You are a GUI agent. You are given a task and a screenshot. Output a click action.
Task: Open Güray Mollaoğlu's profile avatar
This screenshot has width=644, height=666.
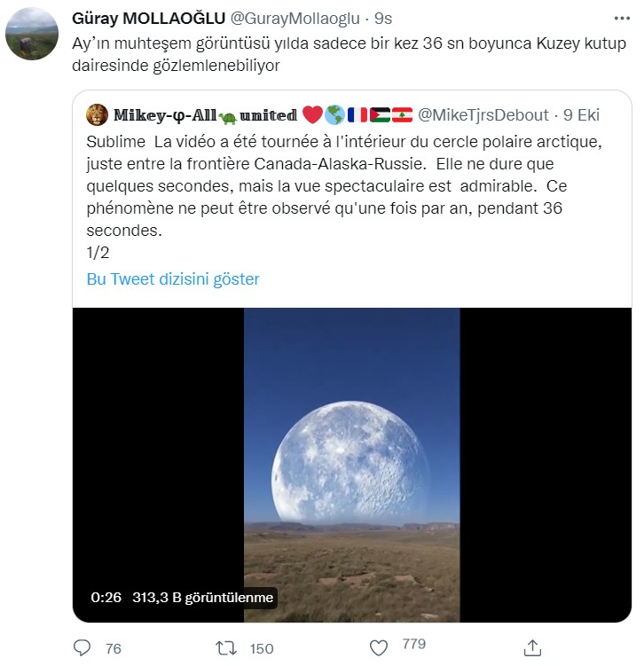pos(32,33)
